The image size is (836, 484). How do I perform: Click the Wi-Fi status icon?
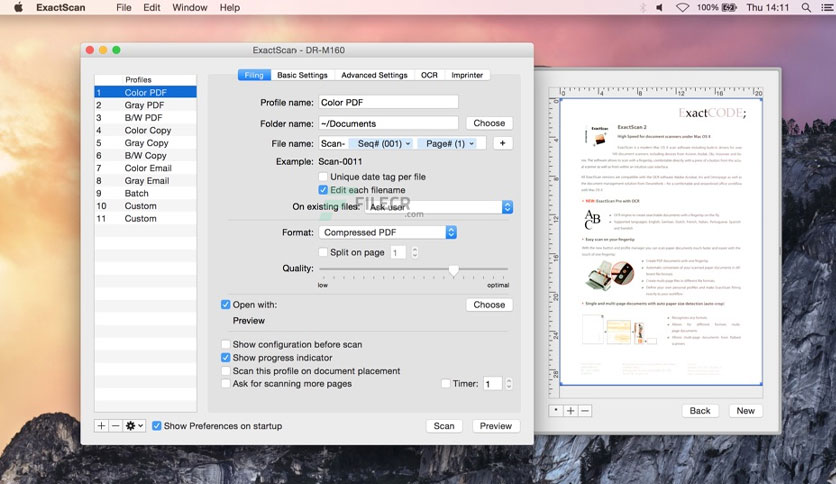[682, 7]
